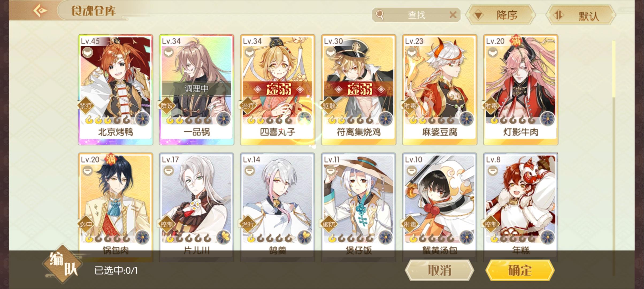
Task: Click the flower emblem on 一品锅 card
Action: pos(223,119)
